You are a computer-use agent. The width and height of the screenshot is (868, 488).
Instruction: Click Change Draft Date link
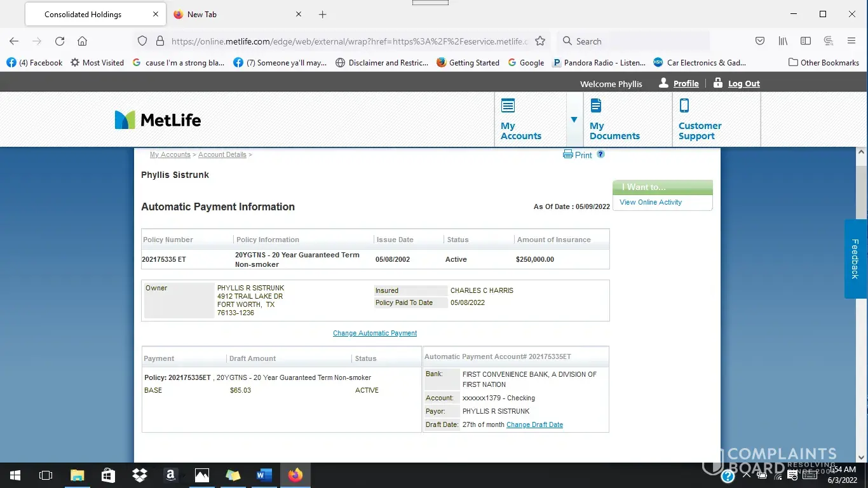coord(534,424)
